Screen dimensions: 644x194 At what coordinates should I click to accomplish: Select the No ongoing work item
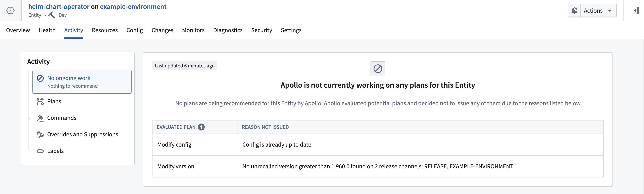click(x=82, y=82)
